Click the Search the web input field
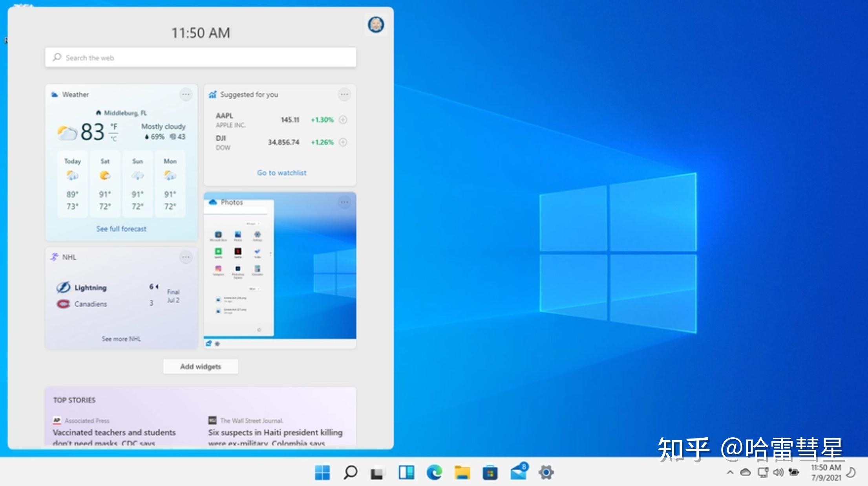The width and height of the screenshot is (868, 486). pos(201,58)
